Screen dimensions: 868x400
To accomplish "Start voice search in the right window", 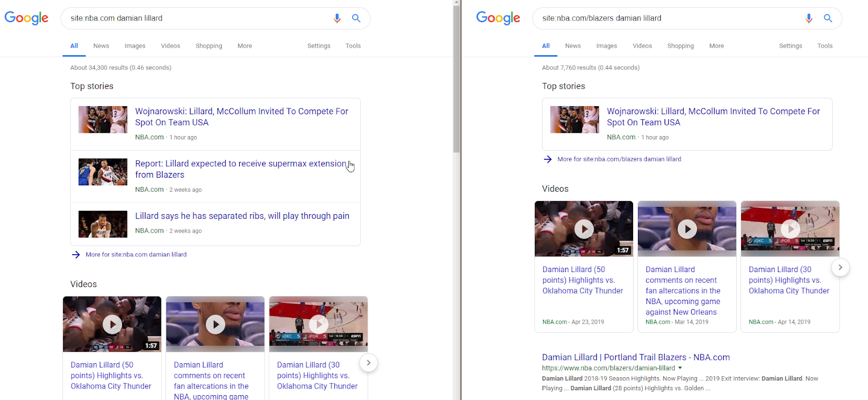I will coord(809,18).
